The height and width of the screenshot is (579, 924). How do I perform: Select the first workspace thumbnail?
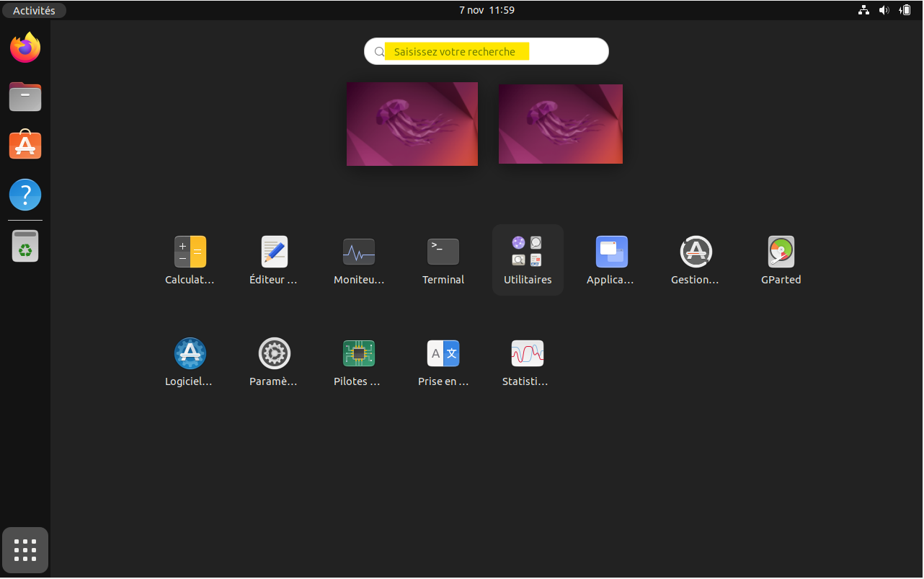(x=412, y=124)
